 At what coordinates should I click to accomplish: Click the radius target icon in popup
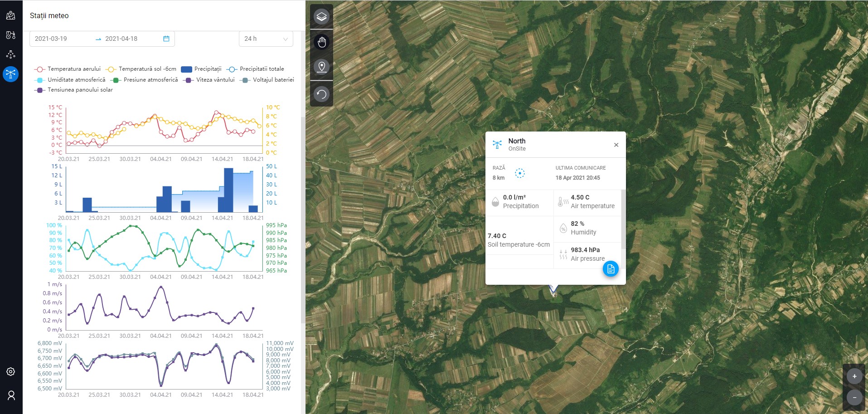click(x=520, y=173)
